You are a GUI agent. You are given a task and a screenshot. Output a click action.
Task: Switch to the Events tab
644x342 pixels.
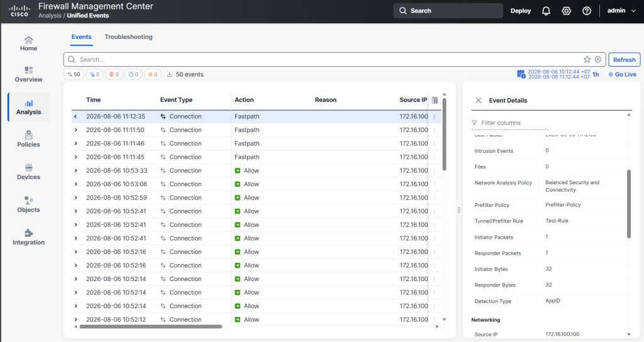coord(81,37)
